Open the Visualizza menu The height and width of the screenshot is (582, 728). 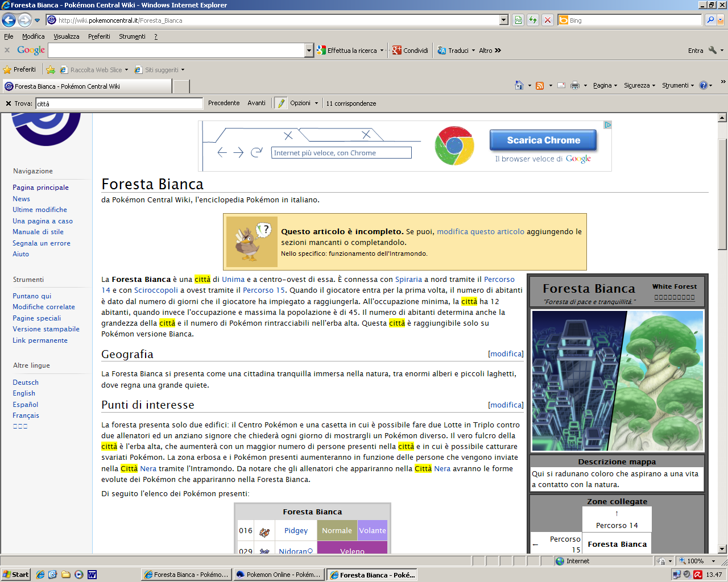click(67, 36)
